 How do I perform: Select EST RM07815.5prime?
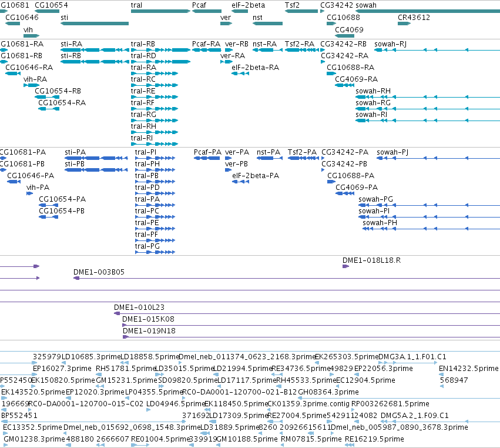coord(311,439)
